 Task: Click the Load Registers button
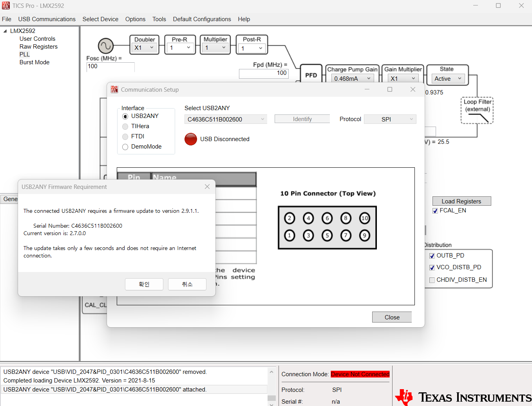(x=461, y=201)
